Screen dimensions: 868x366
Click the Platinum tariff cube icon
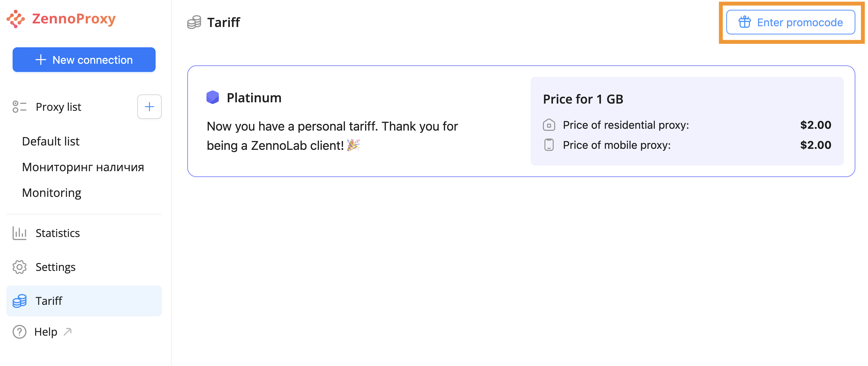point(213,97)
